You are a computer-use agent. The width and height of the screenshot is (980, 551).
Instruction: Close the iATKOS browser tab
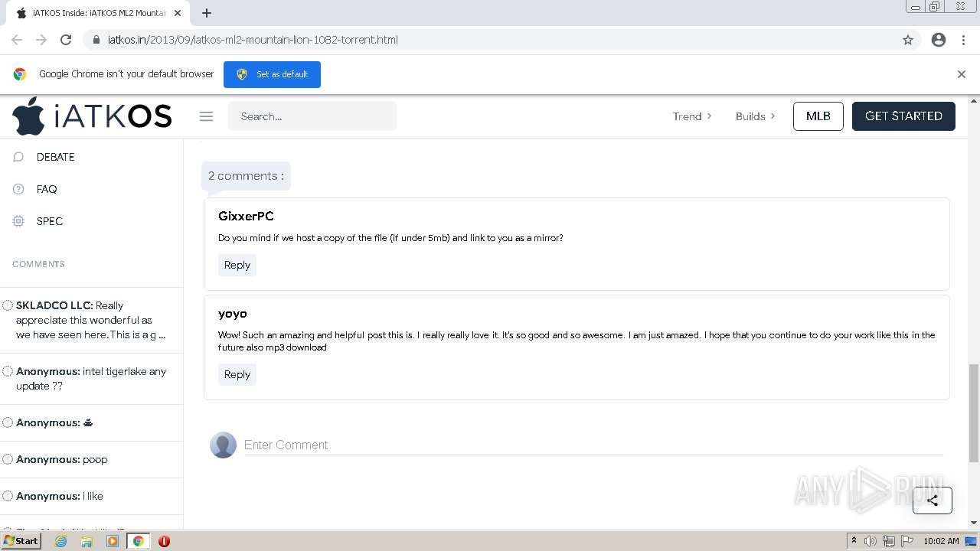[178, 13]
